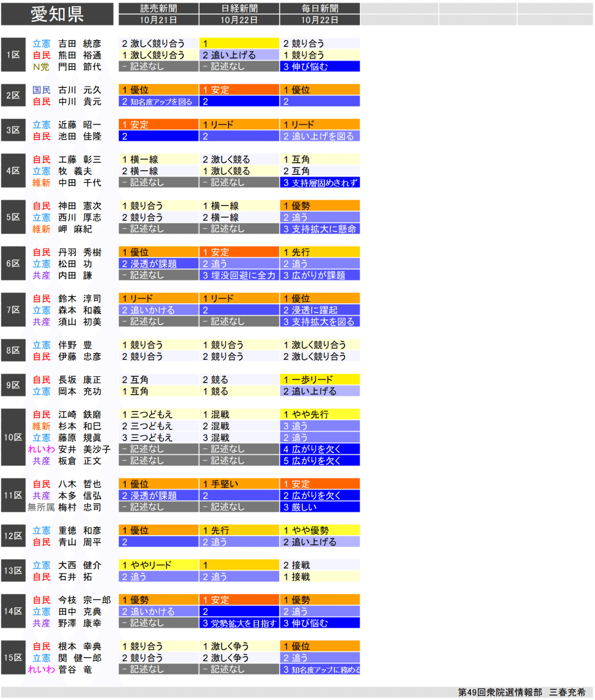Viewport: 595px width, 700px height.
Task: Click the 7区 district label
Action: coord(13,310)
